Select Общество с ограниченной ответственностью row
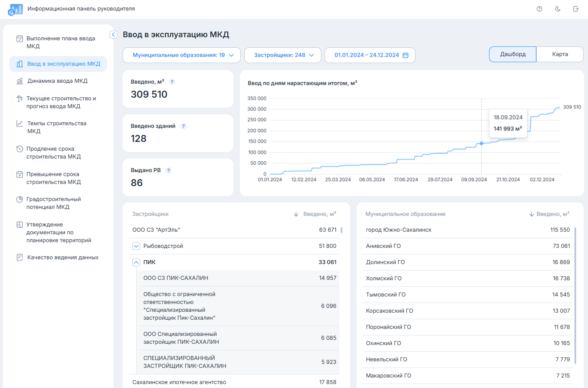The height and width of the screenshot is (388, 588). tap(239, 306)
